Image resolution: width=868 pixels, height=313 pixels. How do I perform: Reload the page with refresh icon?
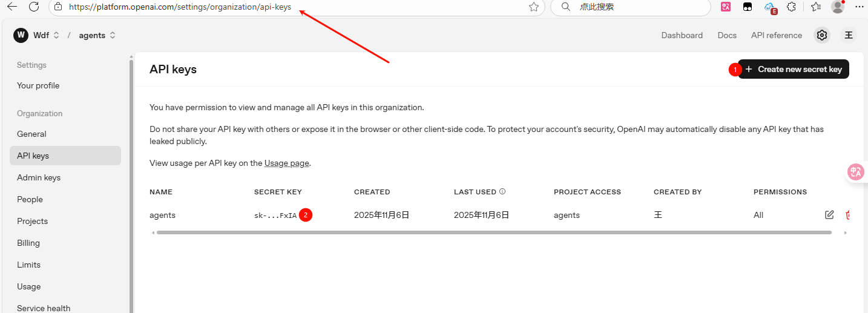(x=34, y=7)
